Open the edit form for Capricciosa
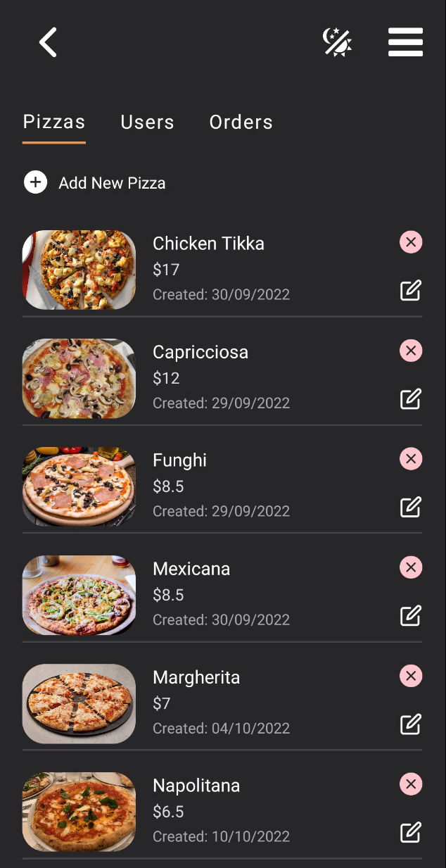Screen dimensions: 446x868 point(411,398)
